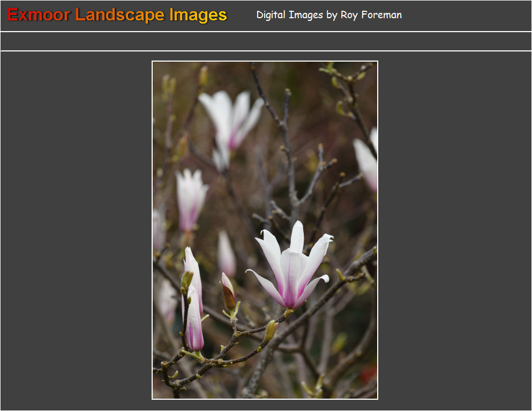Viewport: 532px width, 411px height.
Task: Click the dark gray page background left of photo
Action: [75, 230]
